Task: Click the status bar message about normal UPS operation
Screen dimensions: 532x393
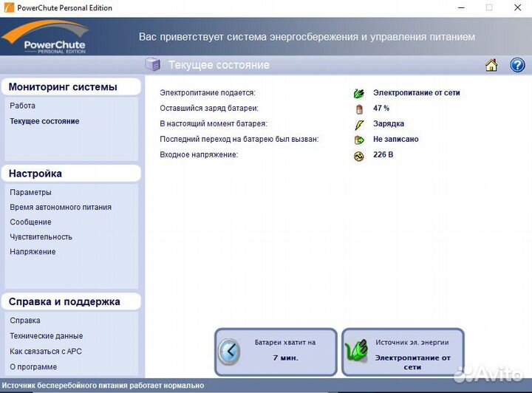Action: 103,386
